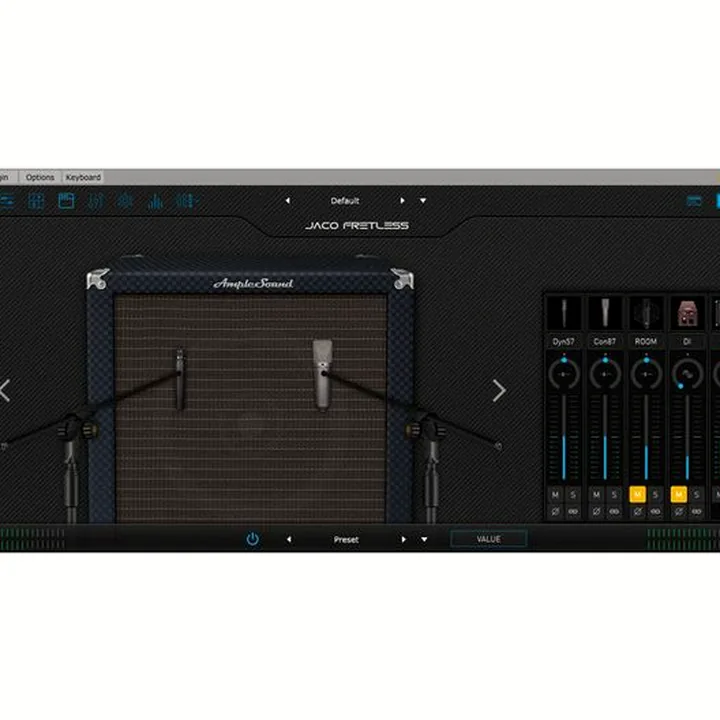Click the save preset disk icon
The image size is (720, 720).
[x=66, y=201]
